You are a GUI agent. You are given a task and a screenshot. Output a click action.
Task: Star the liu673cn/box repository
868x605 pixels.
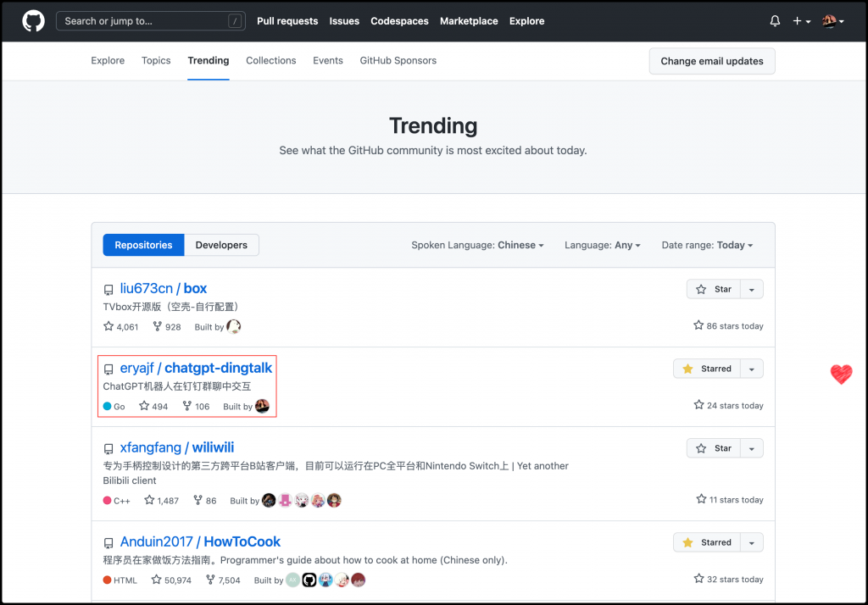point(714,289)
